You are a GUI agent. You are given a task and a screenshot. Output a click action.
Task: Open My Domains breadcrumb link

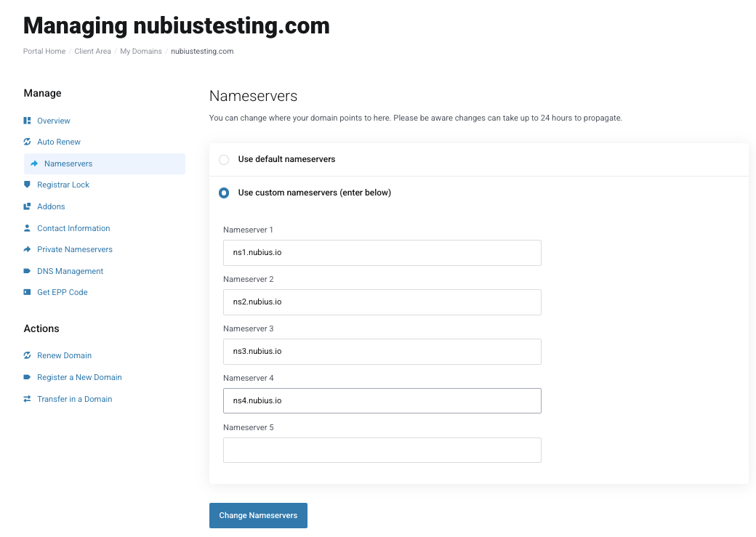141,51
